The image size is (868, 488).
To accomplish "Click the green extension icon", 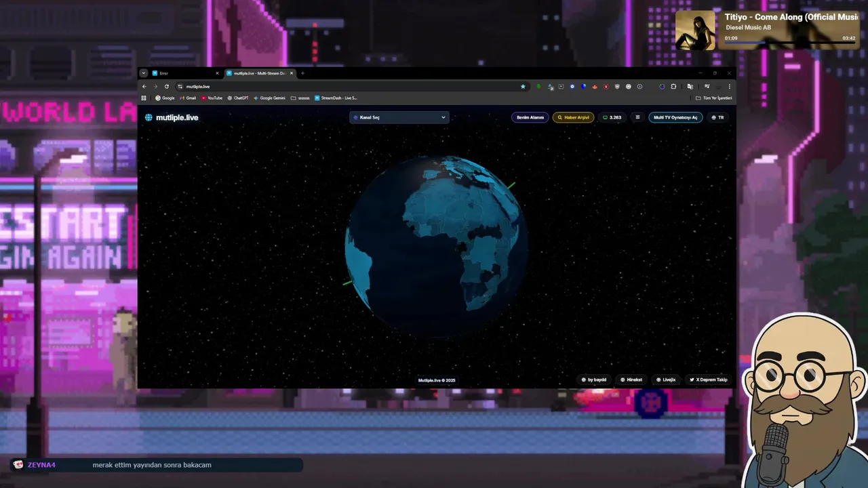I will (538, 87).
